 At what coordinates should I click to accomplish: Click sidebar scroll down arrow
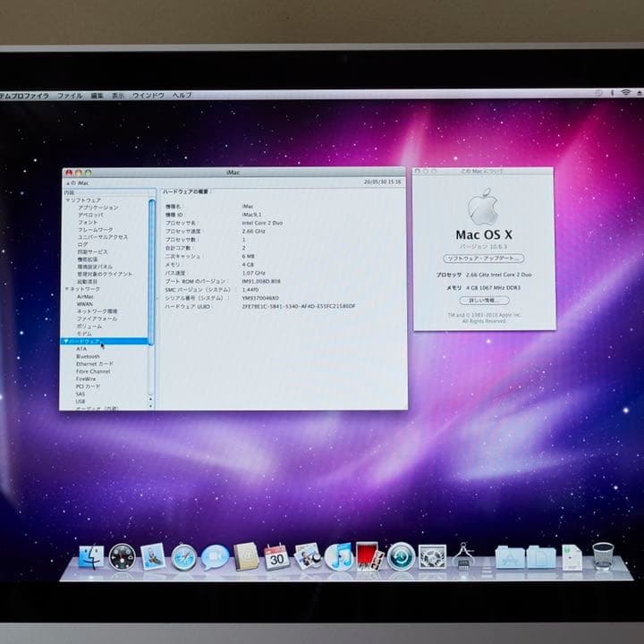[151, 406]
